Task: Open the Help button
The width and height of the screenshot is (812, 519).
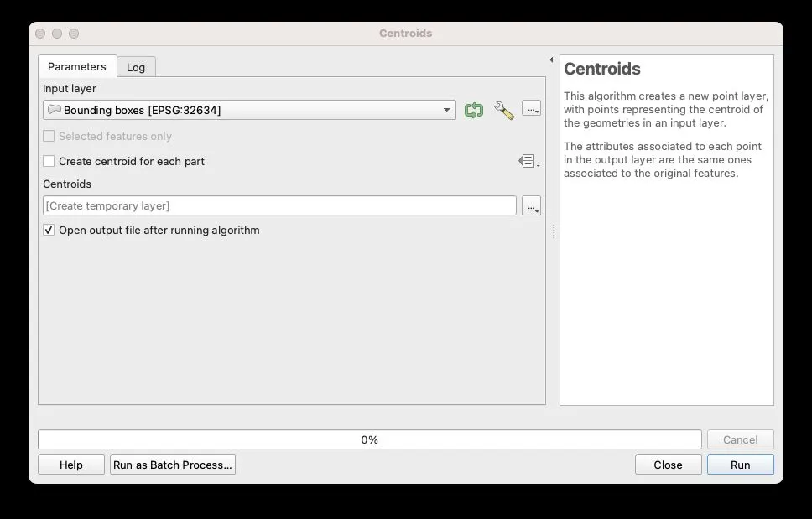Action: pyautogui.click(x=71, y=465)
